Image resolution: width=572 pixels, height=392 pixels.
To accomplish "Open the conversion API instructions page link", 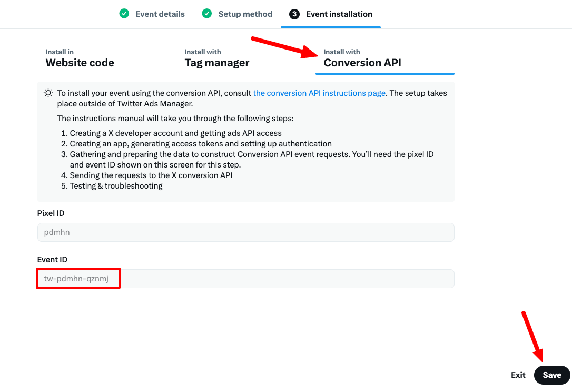I will tap(319, 93).
